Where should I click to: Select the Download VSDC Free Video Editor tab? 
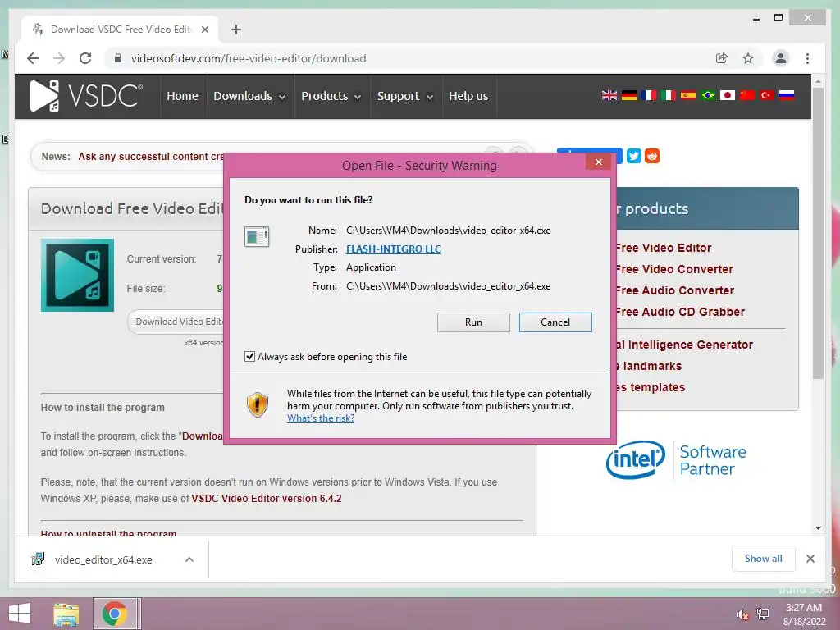click(x=120, y=30)
